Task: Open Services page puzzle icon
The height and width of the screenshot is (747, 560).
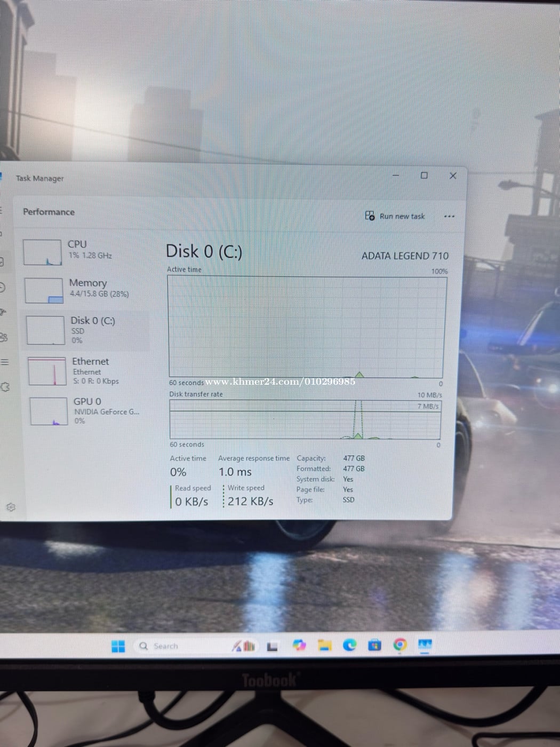Action: (x=5, y=387)
